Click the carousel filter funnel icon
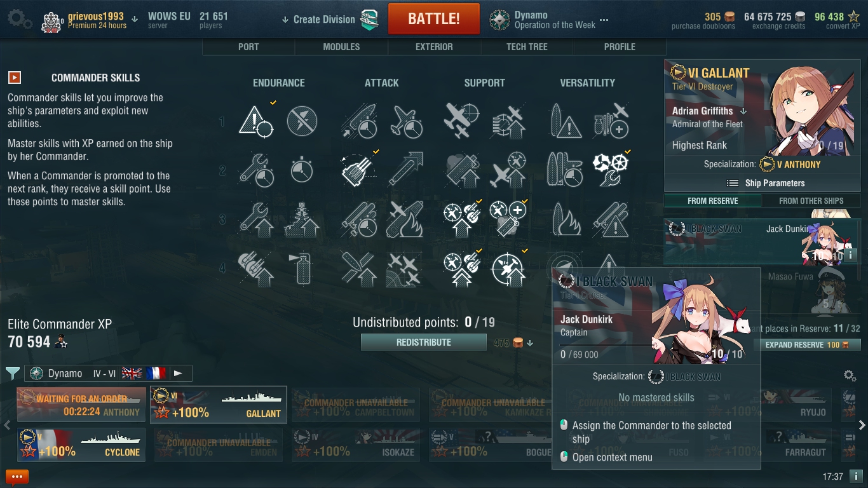The width and height of the screenshot is (868, 488). click(13, 373)
